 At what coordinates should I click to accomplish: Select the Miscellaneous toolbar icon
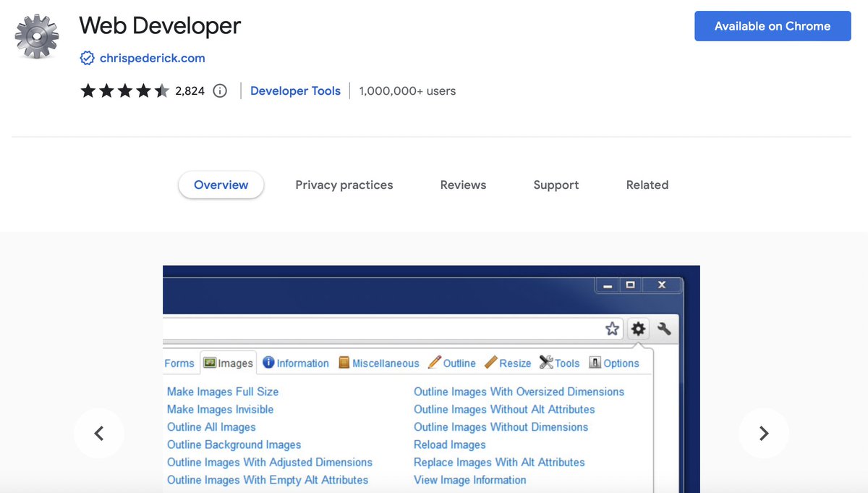point(343,363)
